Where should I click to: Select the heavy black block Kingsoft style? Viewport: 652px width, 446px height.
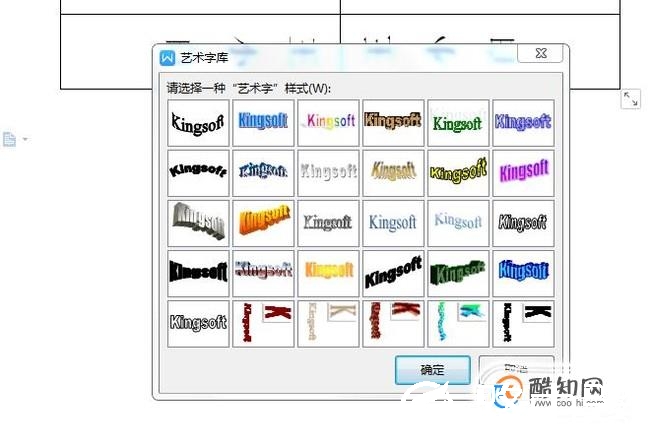(198, 274)
